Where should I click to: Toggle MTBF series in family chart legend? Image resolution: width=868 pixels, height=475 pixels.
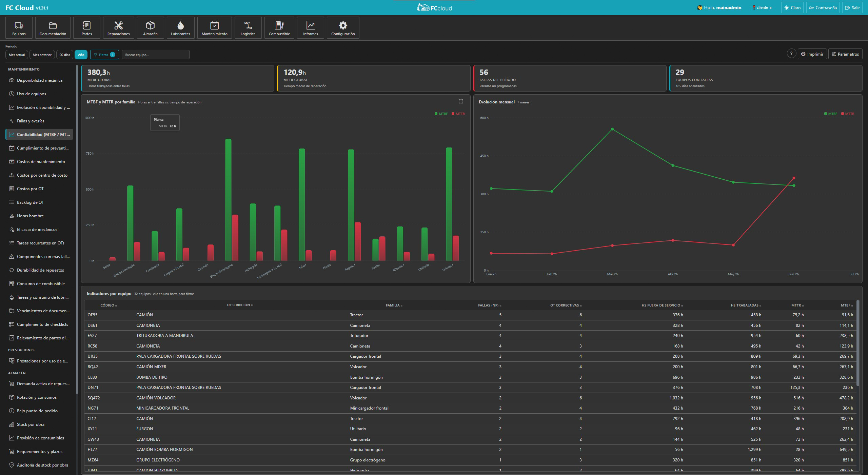click(441, 114)
